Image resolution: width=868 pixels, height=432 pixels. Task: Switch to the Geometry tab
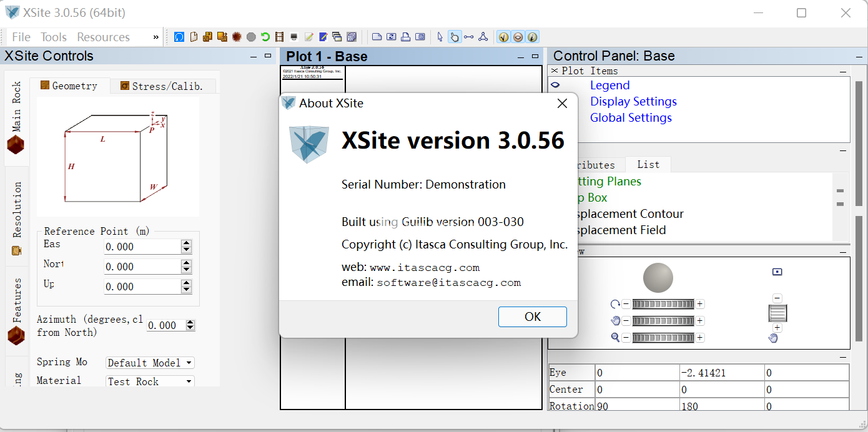coord(69,86)
